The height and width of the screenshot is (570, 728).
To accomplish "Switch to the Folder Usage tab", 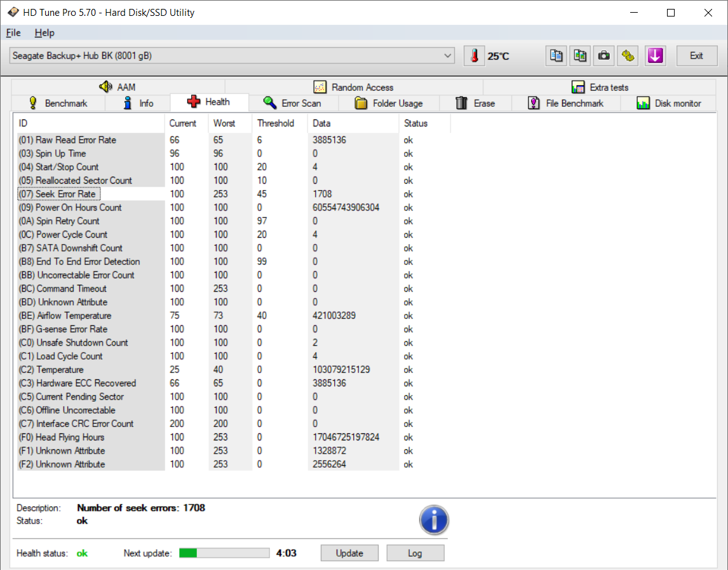I will tap(389, 103).
